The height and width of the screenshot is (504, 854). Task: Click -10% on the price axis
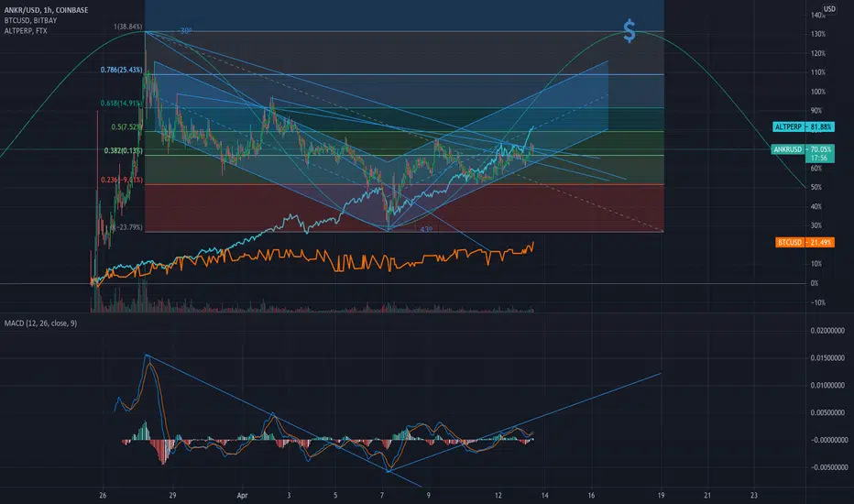818,302
